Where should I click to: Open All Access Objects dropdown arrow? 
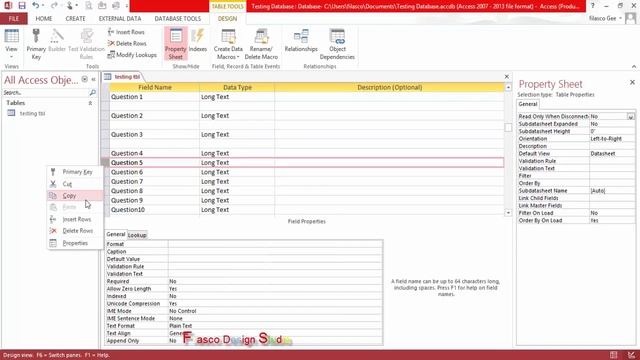84,79
